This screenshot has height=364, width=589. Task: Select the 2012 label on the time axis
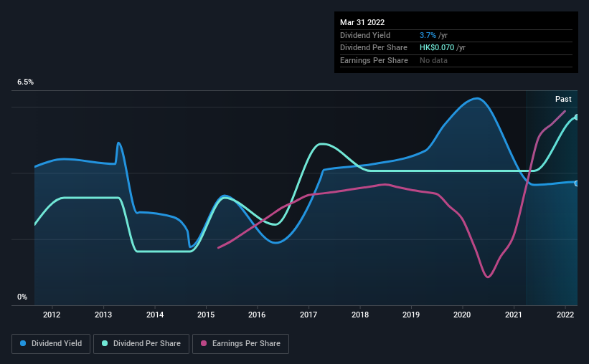coord(52,315)
